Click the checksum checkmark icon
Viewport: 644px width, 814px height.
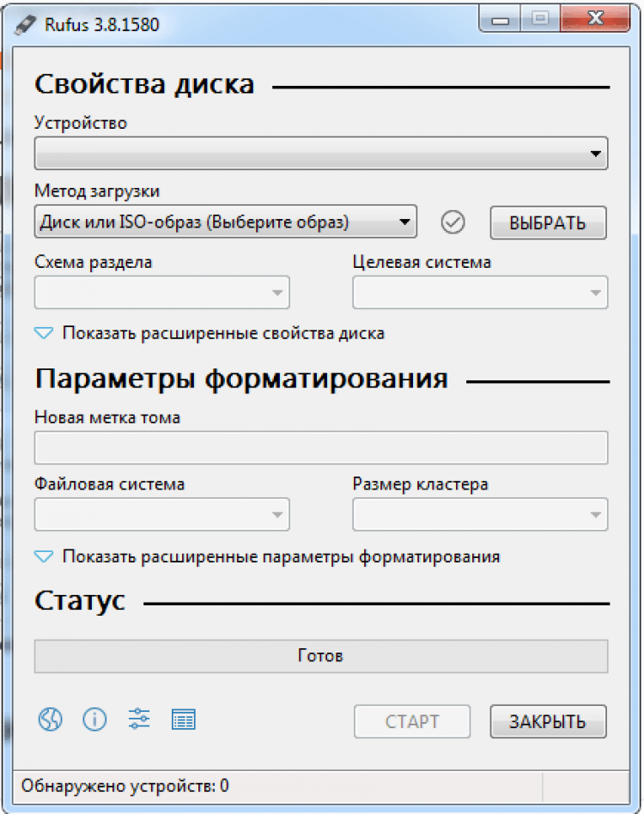453,222
